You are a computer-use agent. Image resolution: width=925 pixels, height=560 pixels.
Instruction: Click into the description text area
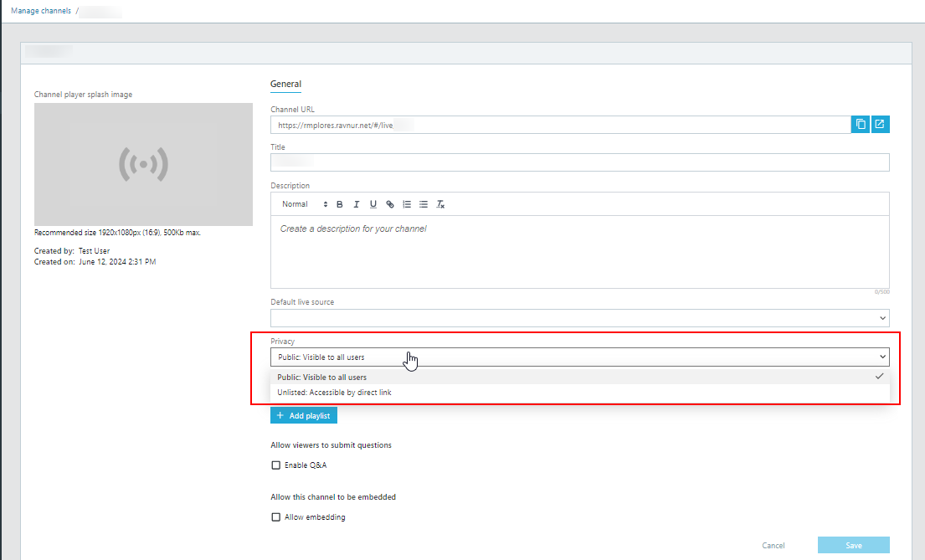[580, 252]
